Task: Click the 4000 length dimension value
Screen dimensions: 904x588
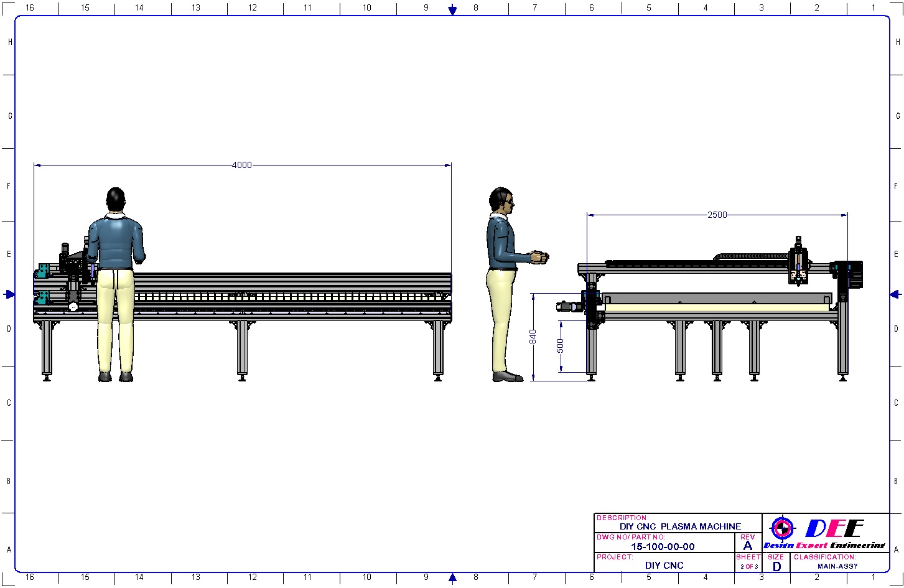Action: point(242,165)
